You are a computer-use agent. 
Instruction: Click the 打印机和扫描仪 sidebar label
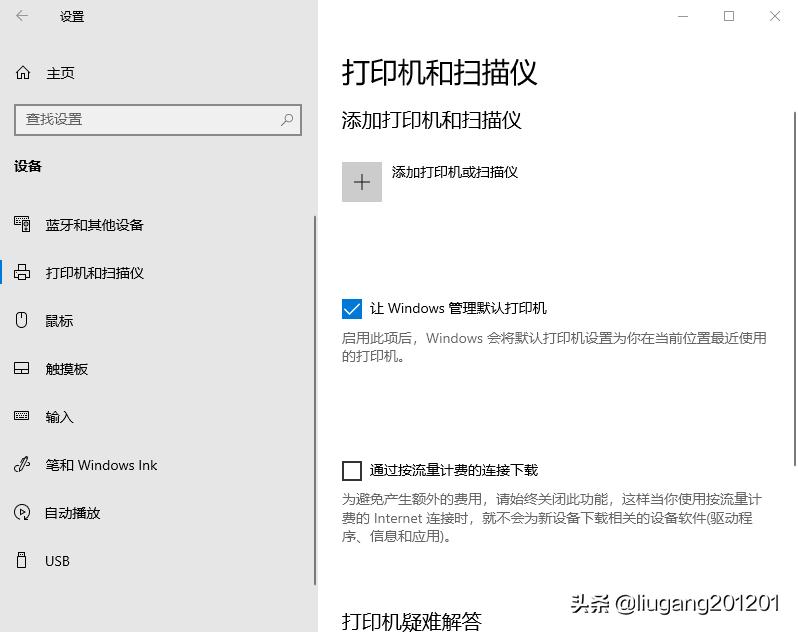[95, 273]
